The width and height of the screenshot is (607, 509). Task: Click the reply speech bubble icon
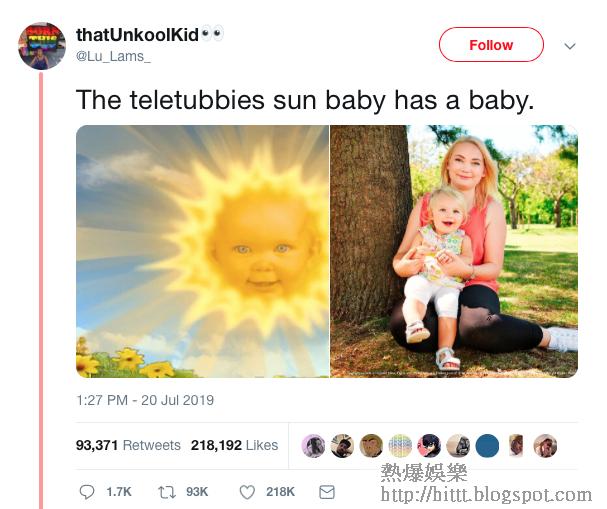[87, 492]
